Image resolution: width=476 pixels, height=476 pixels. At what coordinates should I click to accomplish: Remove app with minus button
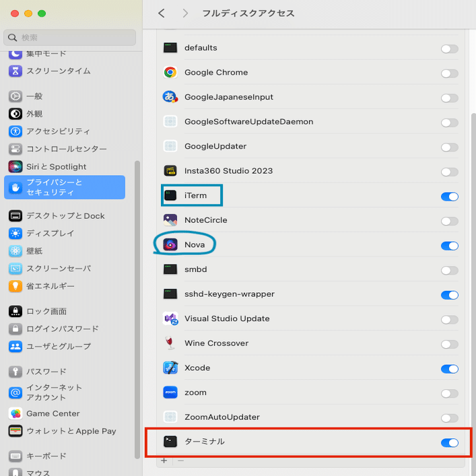(x=181, y=461)
